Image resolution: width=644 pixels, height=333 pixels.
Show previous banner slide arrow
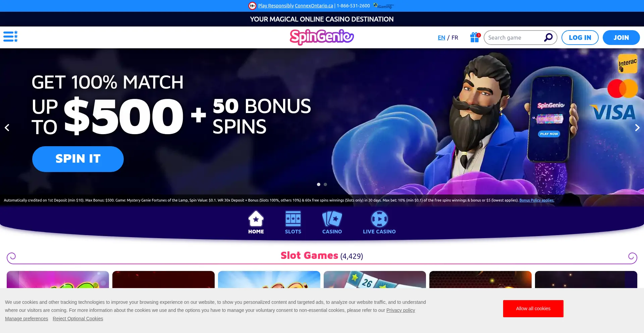pos(7,127)
